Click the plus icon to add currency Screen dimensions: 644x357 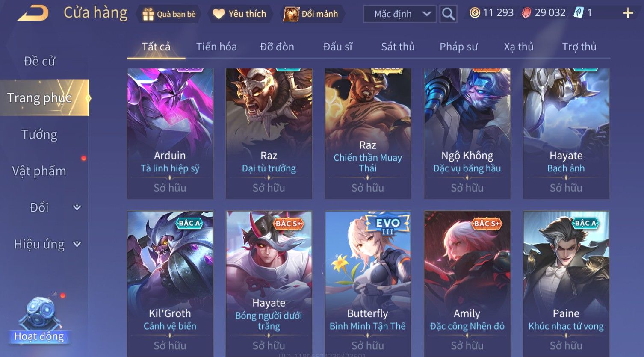pos(628,13)
